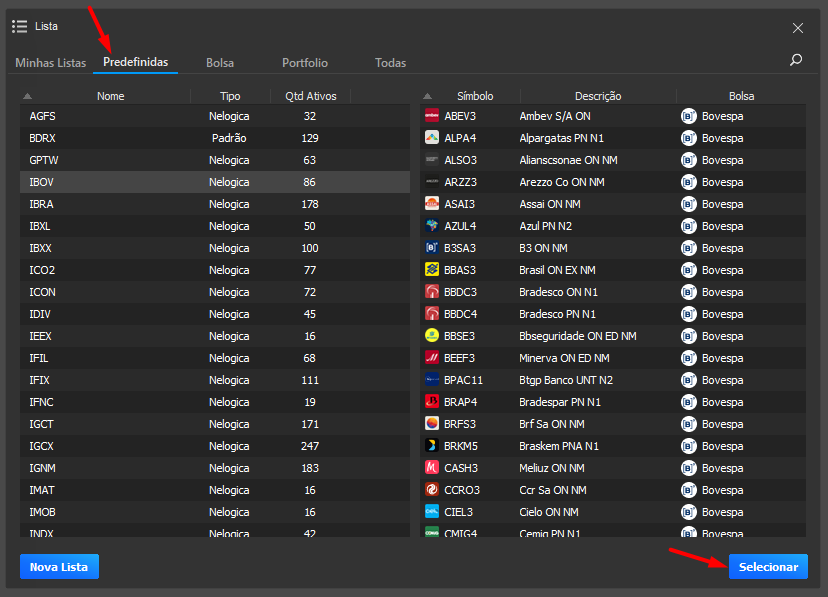Select the GPTW list name
The image size is (828, 597).
coord(44,160)
